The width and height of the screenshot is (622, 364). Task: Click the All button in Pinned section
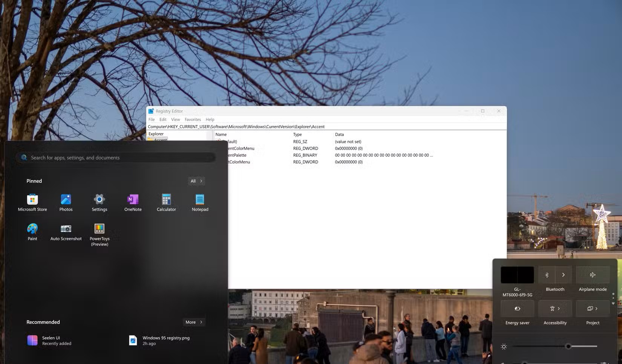(195, 181)
